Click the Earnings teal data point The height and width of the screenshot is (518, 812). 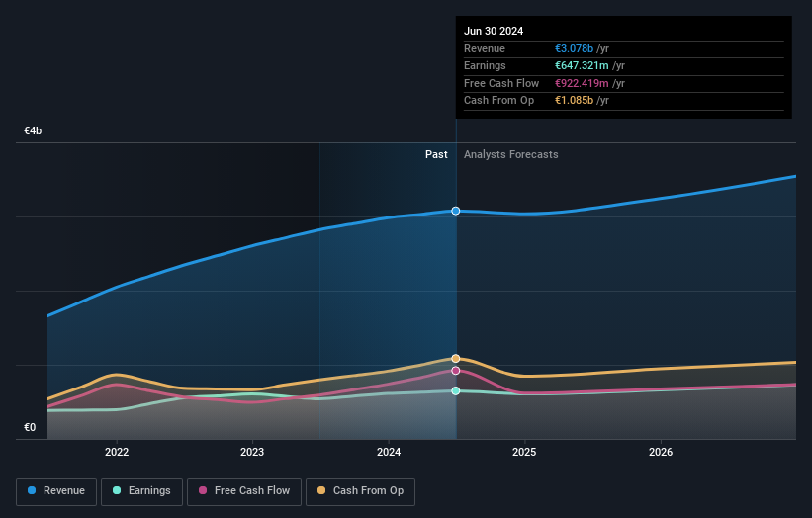pos(456,390)
